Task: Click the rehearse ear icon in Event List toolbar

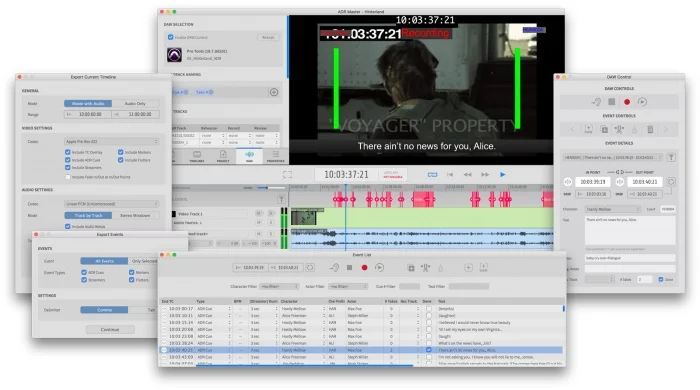Action: [334, 267]
